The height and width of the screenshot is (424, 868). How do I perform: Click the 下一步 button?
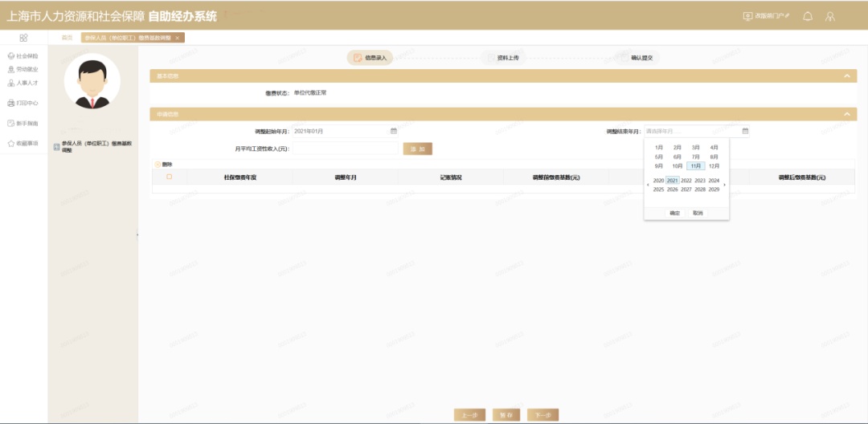(x=543, y=415)
